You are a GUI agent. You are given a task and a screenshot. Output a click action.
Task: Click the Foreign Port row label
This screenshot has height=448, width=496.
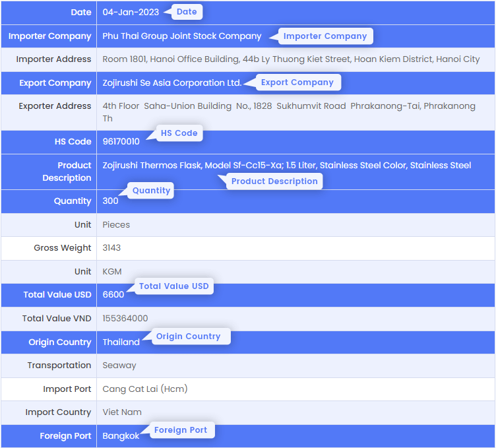pyautogui.click(x=65, y=436)
